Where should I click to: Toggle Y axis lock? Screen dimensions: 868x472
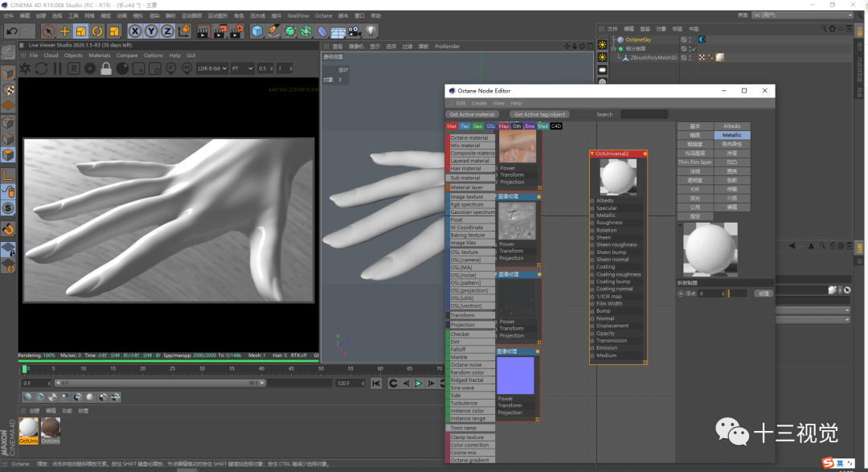[x=150, y=31]
